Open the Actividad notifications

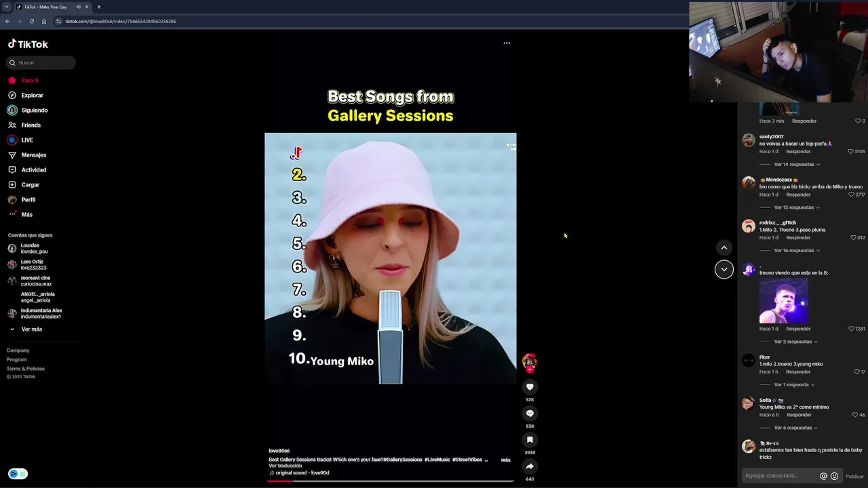click(27, 170)
